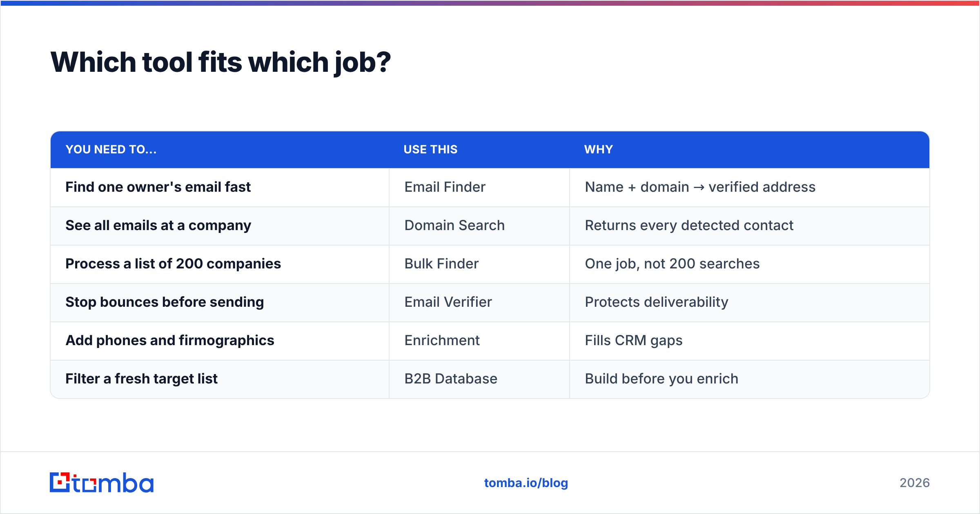Click "Add phones and firmographics" cell

point(220,341)
